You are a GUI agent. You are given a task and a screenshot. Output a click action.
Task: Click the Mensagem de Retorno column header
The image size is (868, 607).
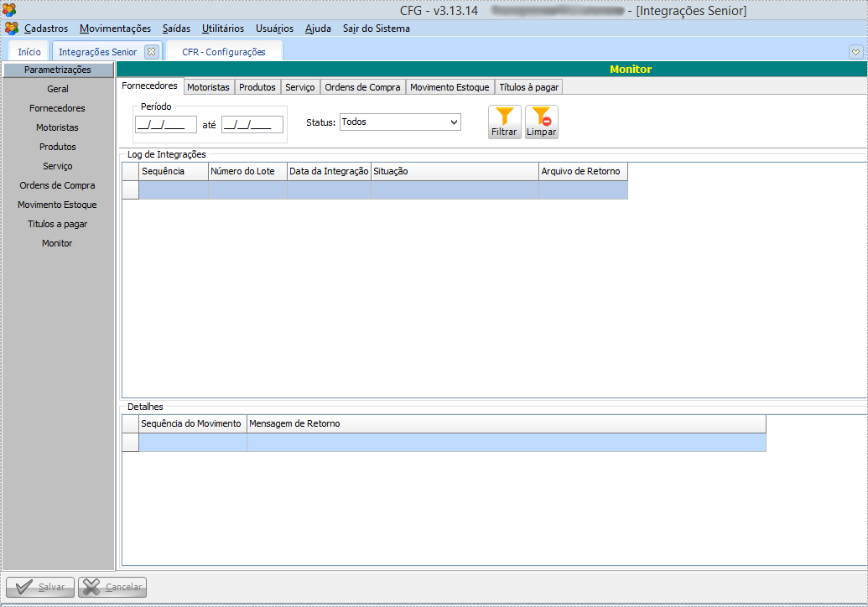tap(506, 424)
